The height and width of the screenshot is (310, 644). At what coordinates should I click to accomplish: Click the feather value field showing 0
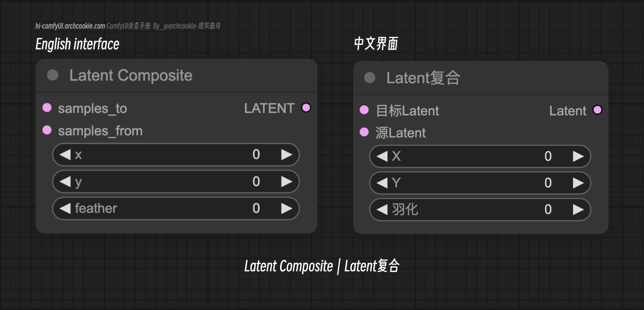tap(176, 208)
